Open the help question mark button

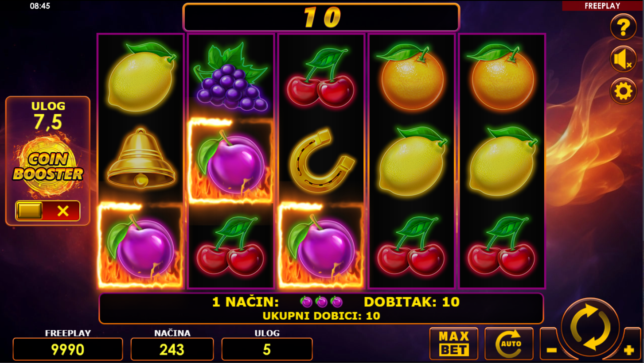pyautogui.click(x=623, y=27)
